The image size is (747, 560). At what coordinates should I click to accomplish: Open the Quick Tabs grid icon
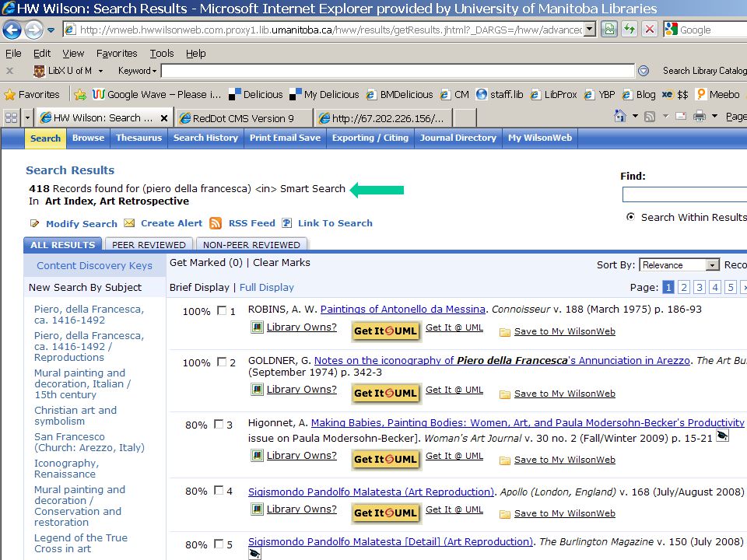pos(12,117)
